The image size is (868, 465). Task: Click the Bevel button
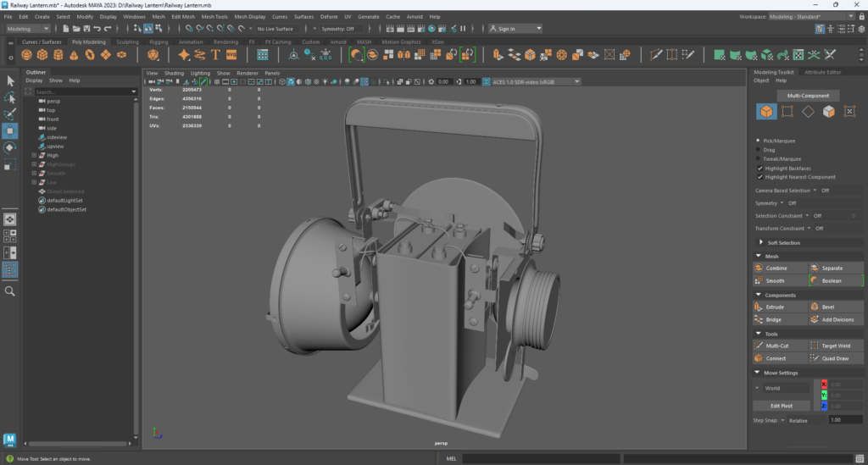point(836,307)
